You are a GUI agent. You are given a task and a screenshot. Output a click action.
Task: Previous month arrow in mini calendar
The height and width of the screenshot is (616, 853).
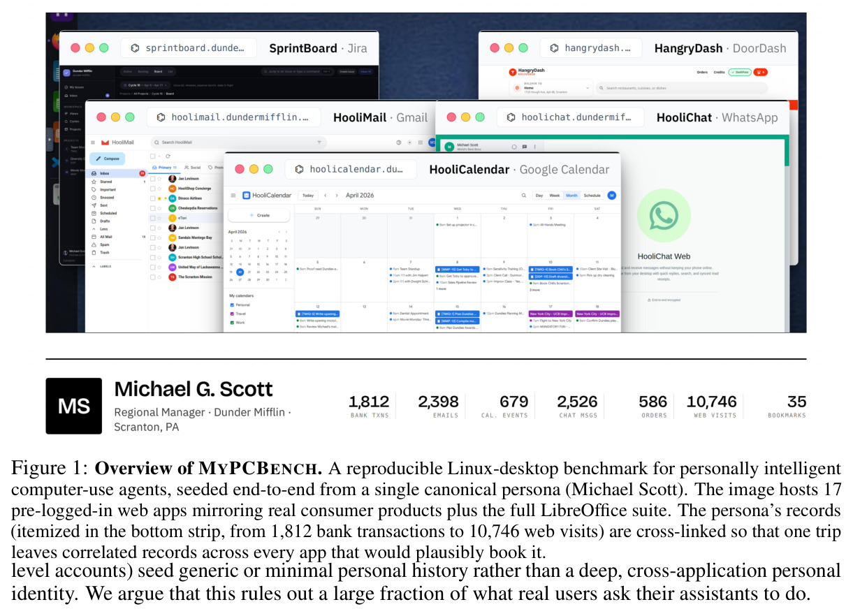279,231
